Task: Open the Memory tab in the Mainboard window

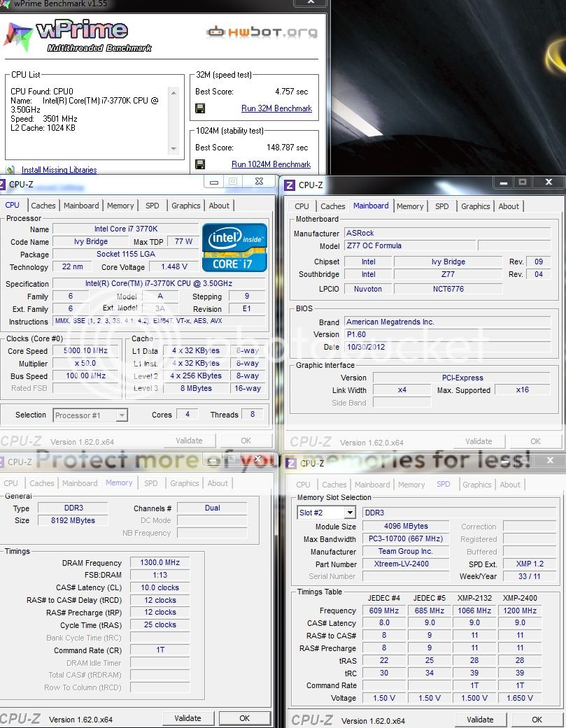Action: tap(410, 206)
